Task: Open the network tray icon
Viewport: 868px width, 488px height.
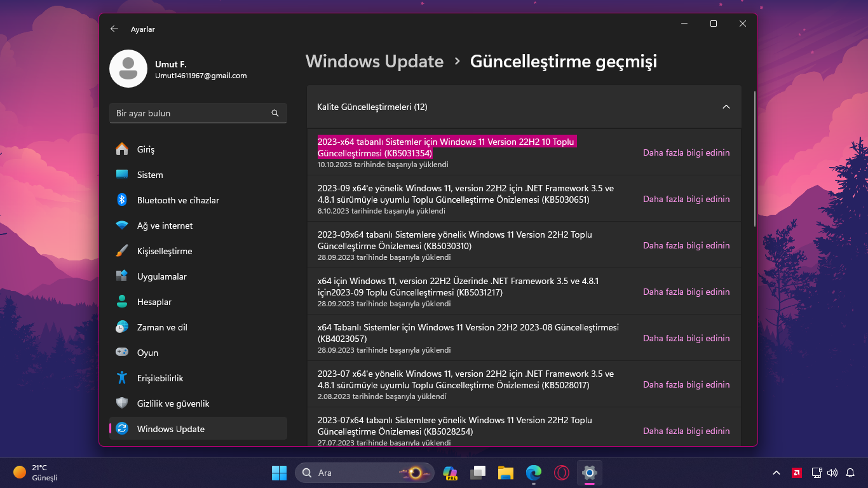Action: coord(817,473)
